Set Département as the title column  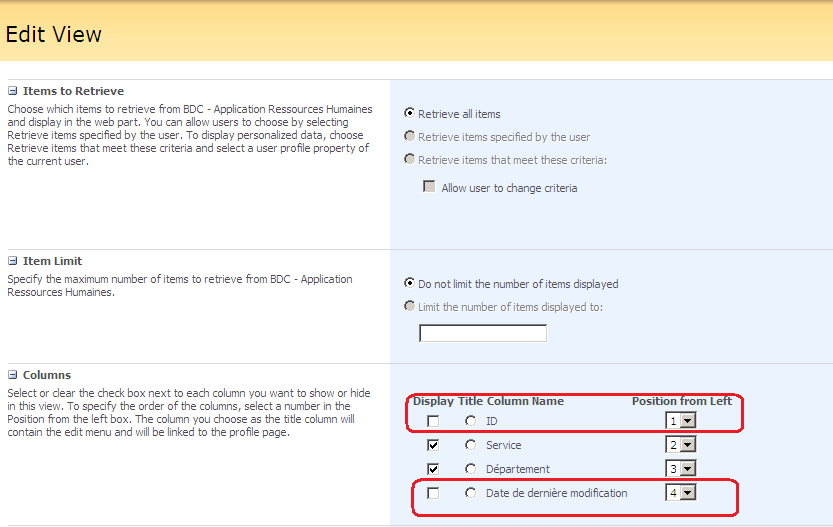[x=471, y=469]
